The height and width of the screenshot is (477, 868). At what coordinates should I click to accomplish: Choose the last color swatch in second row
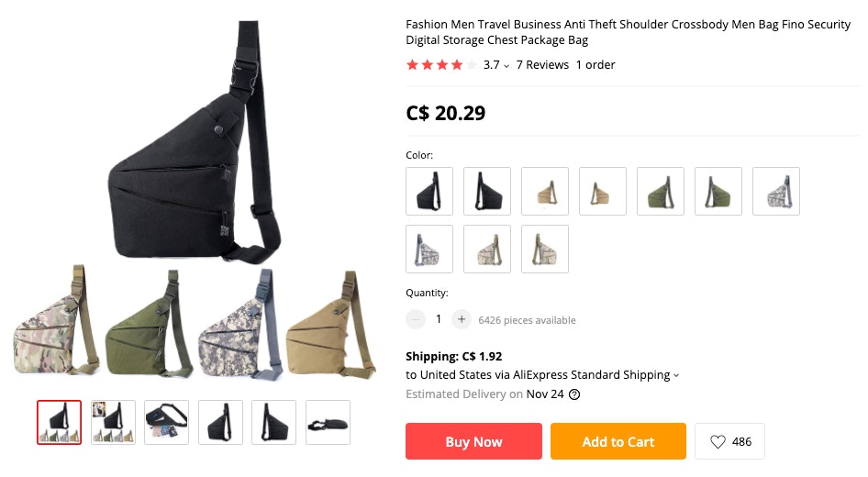pyautogui.click(x=545, y=249)
